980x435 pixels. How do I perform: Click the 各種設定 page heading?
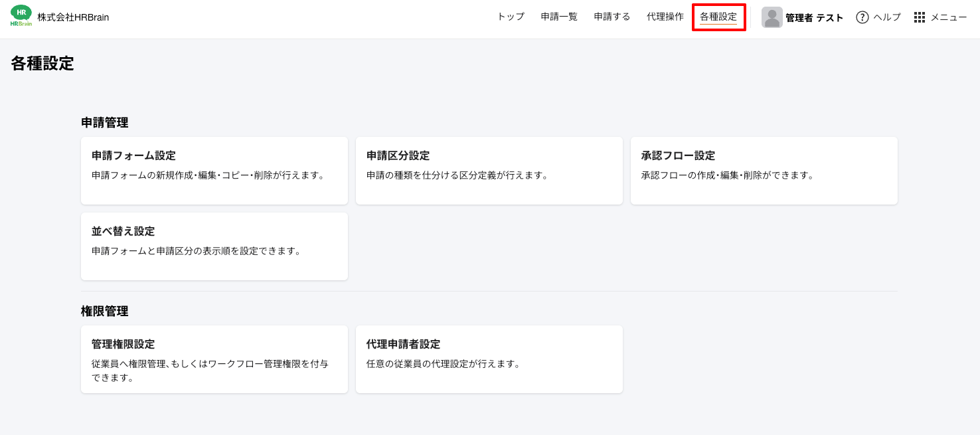pyautogui.click(x=42, y=64)
